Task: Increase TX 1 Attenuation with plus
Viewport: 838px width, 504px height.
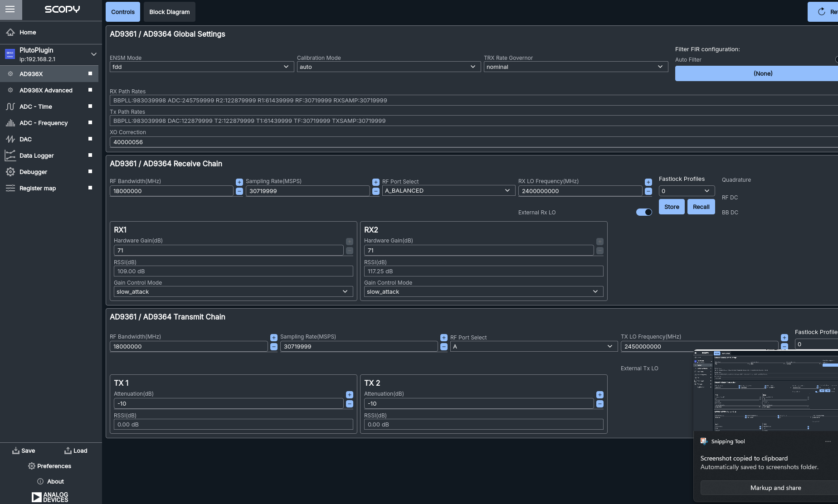Action: tap(350, 395)
